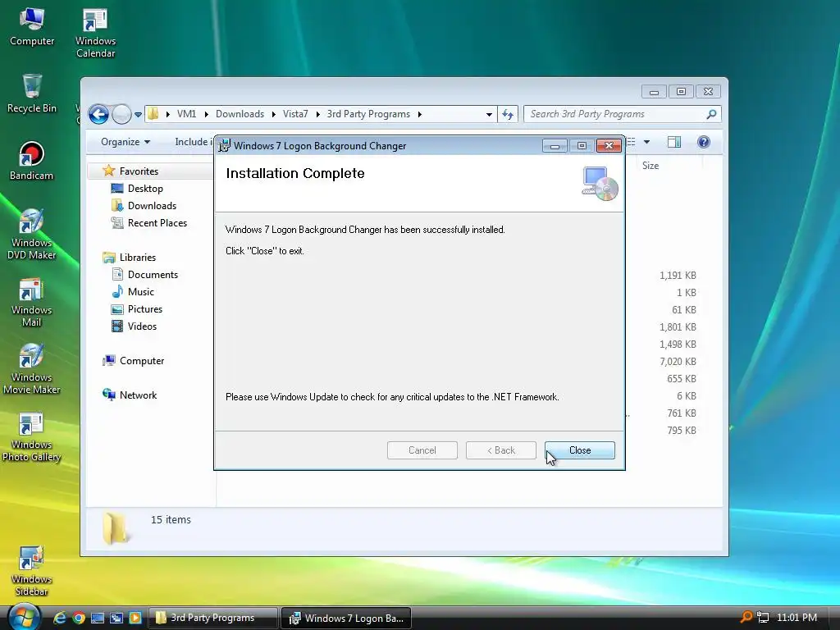Click the Size column header
The height and width of the screenshot is (630, 840).
(651, 166)
